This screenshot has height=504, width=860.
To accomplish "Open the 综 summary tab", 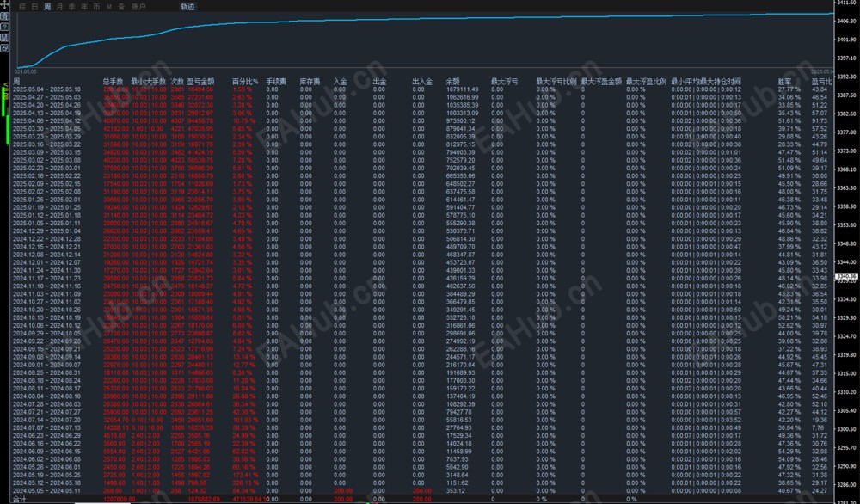I will click(22, 7).
